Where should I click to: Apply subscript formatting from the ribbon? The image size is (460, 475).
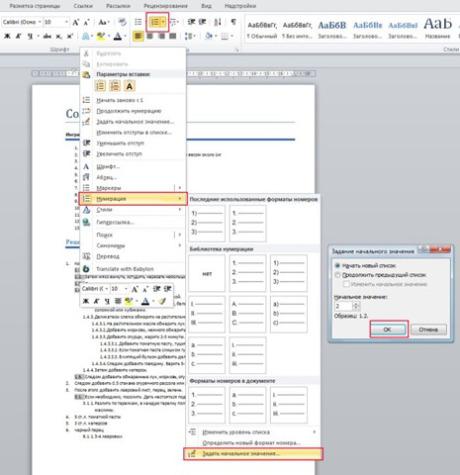(x=59, y=36)
